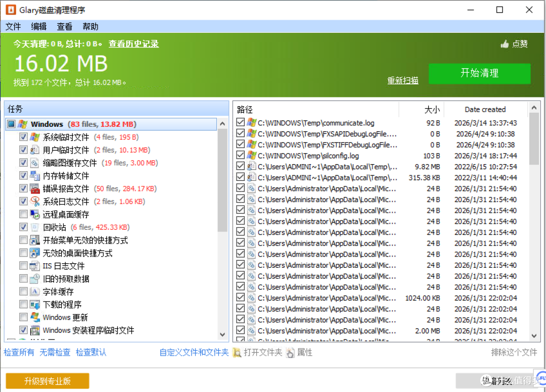
Task: Click the 打开文件夹 folder icon
Action: pyautogui.click(x=237, y=353)
